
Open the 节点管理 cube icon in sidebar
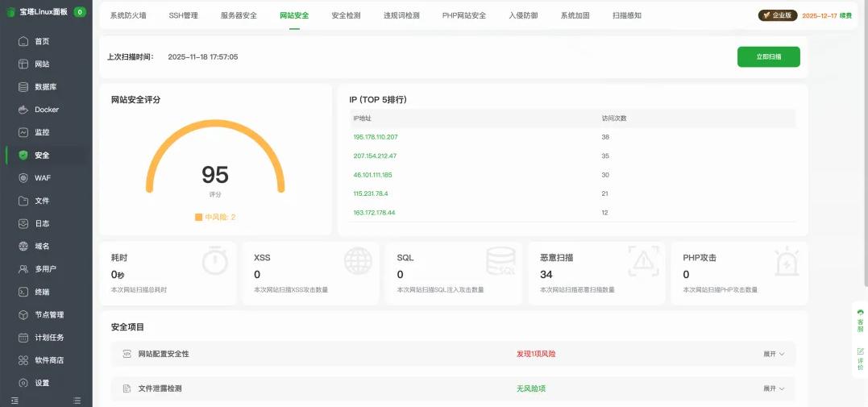[23, 314]
